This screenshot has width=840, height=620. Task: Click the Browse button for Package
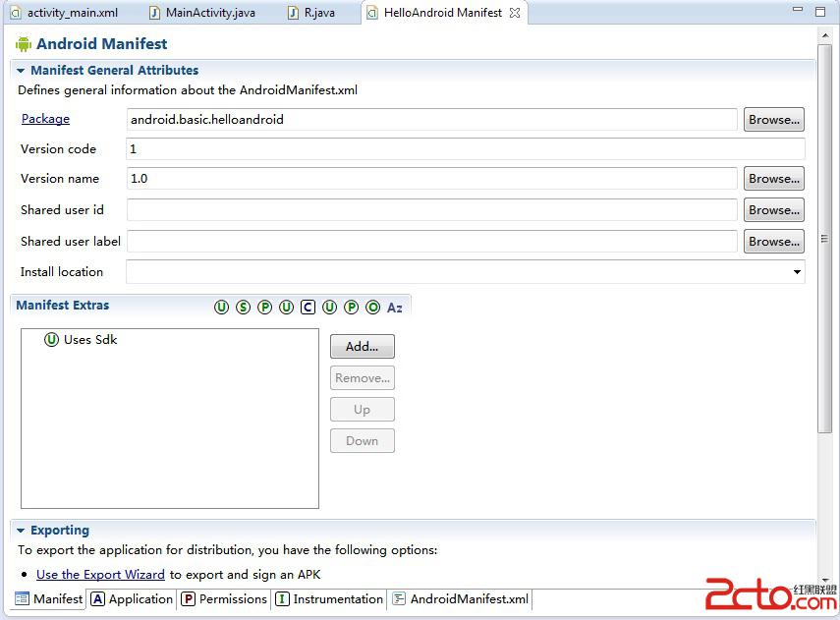coord(773,120)
